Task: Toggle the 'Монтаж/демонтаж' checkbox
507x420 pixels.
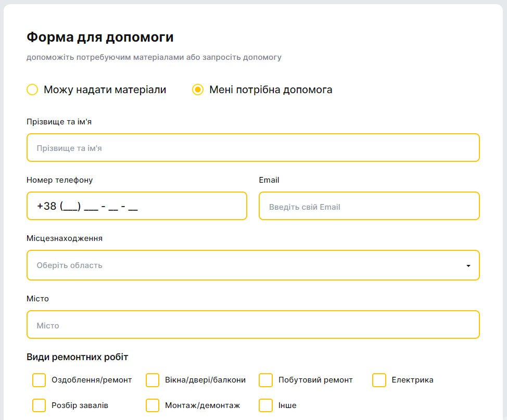Action: tap(153, 405)
